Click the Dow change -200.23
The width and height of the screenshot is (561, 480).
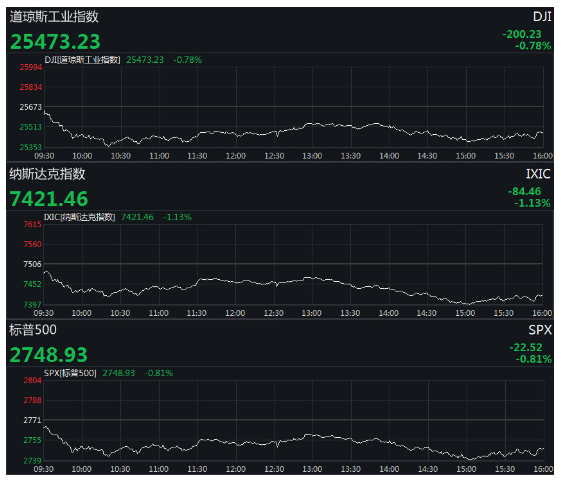(522, 34)
